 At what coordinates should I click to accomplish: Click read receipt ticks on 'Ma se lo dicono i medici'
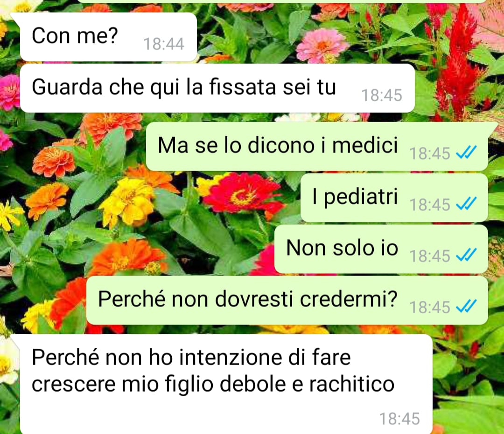[466, 152]
